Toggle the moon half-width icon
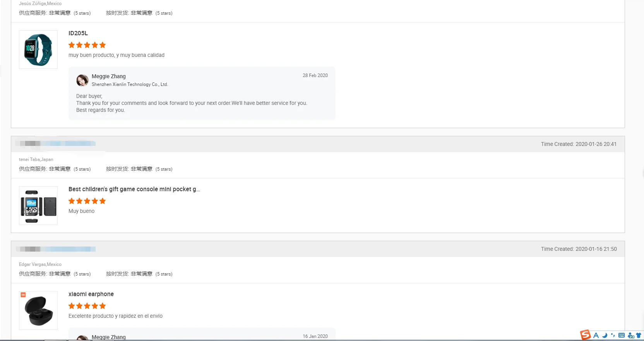644x341 pixels. pyautogui.click(x=605, y=335)
